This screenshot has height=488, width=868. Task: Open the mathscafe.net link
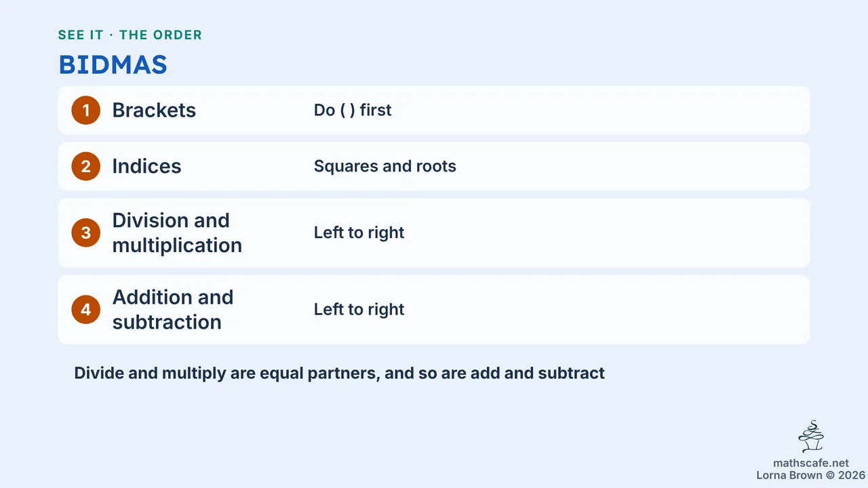point(811,464)
